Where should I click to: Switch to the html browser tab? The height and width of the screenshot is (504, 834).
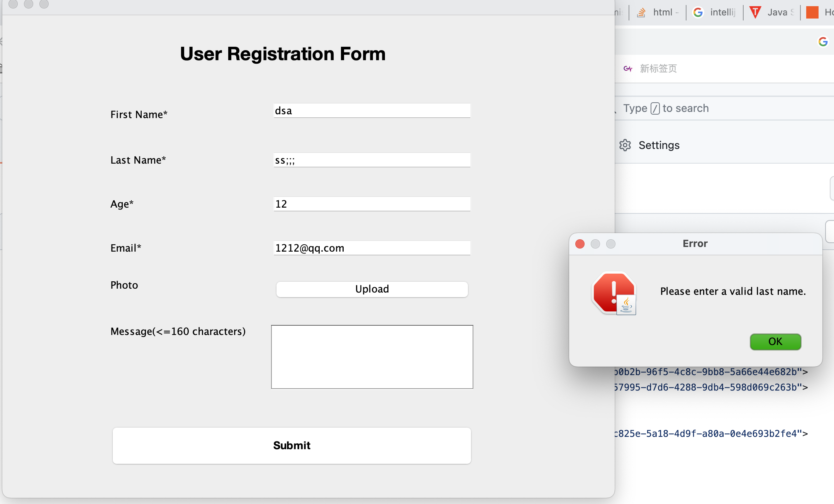663,12
